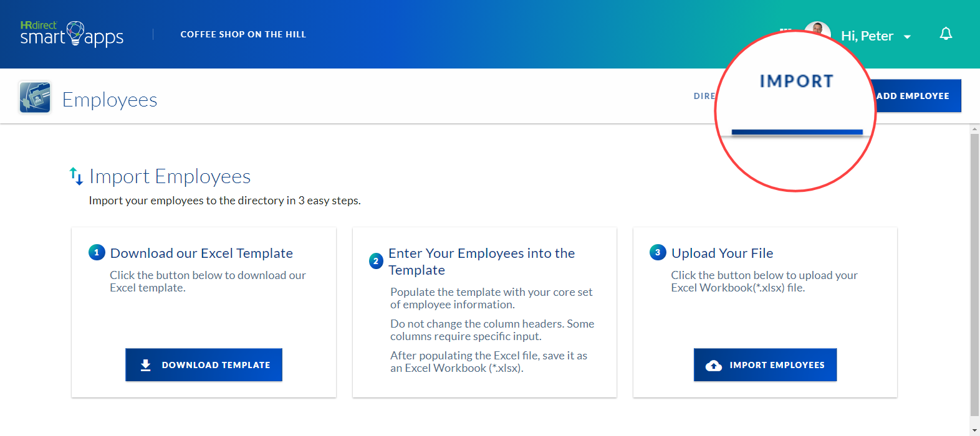Click the 'Upload Your File' step title
The height and width of the screenshot is (436, 980).
click(x=722, y=253)
